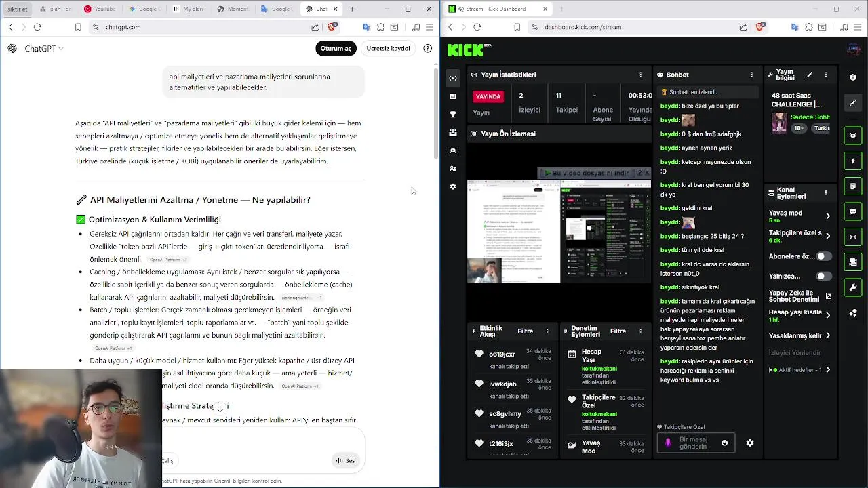Open a new tab in the ChatGPT window

[x=352, y=9]
